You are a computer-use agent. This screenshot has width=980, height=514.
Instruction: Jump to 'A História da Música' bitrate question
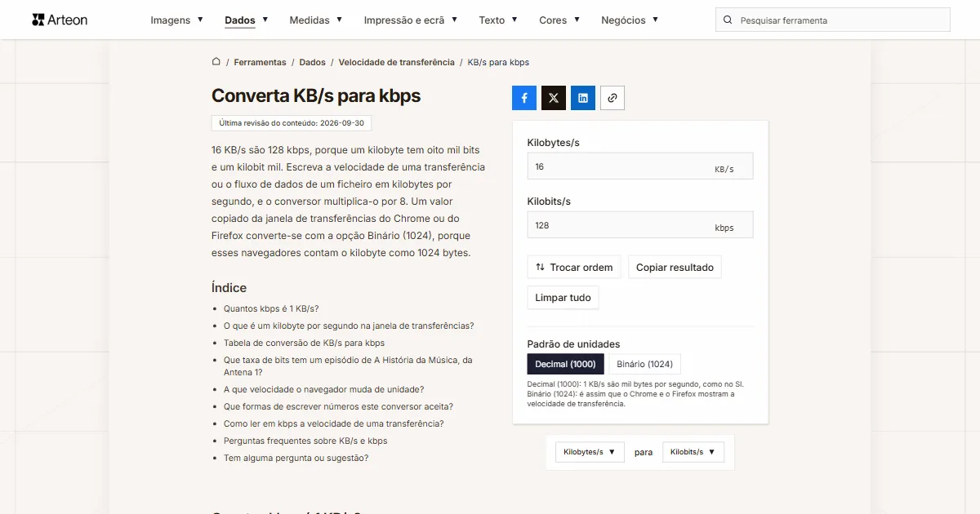pos(348,366)
